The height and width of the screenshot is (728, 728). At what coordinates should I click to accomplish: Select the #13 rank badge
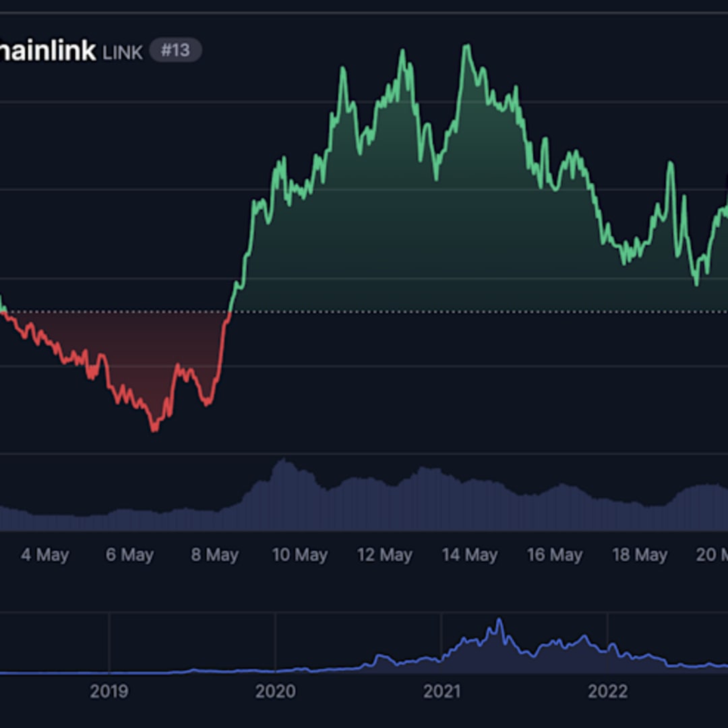(177, 49)
